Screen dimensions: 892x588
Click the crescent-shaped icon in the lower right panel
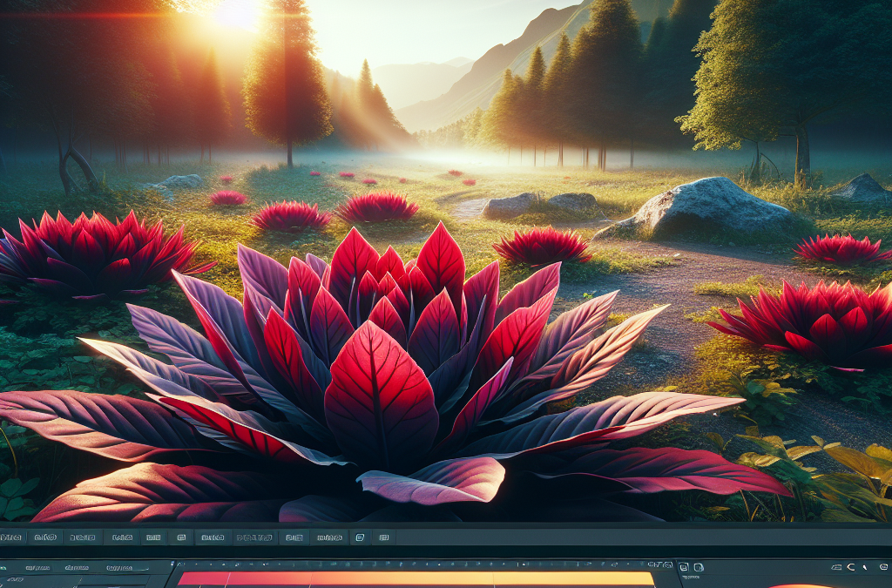pyautogui.click(x=851, y=567)
